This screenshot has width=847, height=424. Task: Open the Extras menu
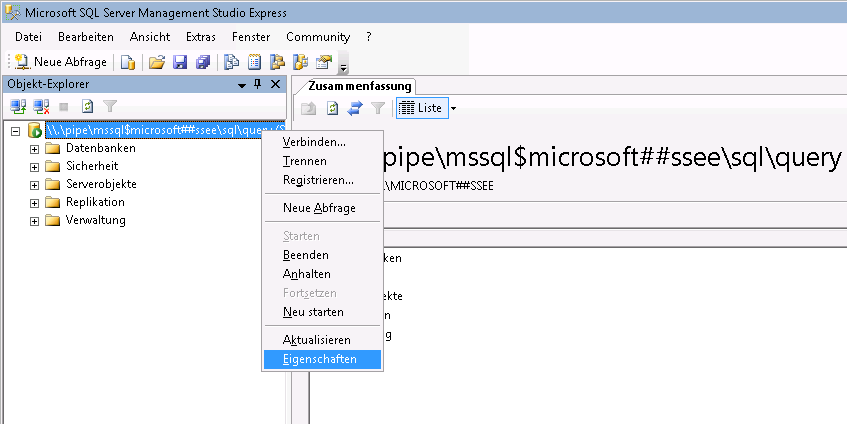point(201,37)
